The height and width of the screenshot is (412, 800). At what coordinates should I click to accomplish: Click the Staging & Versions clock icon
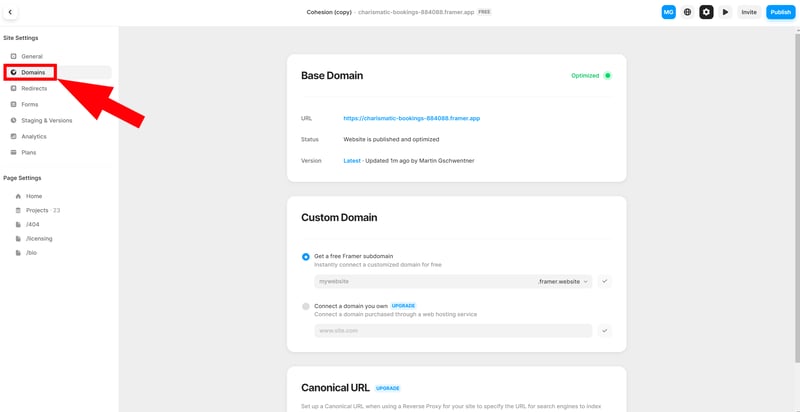point(14,121)
